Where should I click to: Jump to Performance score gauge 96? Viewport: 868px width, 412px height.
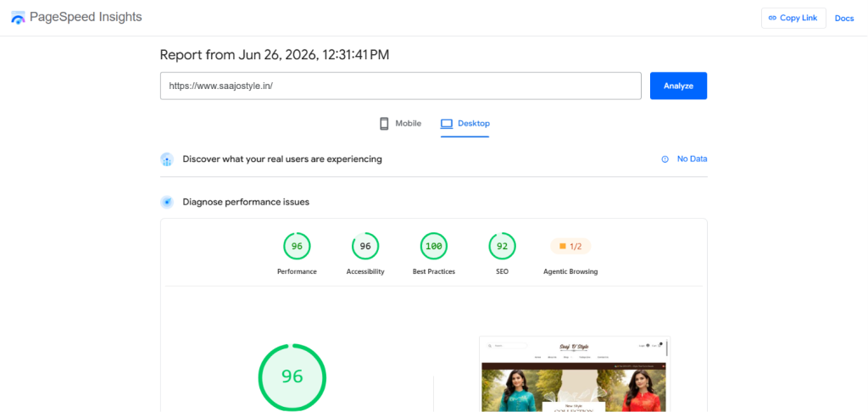click(297, 247)
